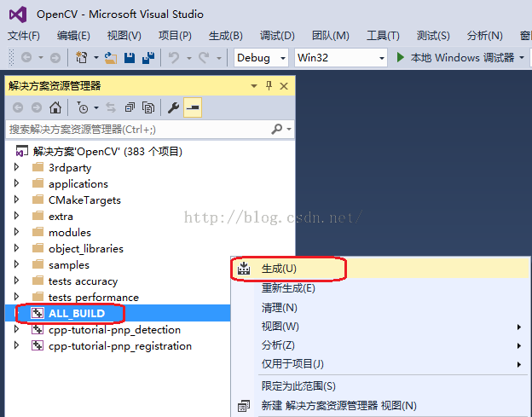532x417 pixels.
Task: Click the search magnifier icon
Action: pos(276,129)
